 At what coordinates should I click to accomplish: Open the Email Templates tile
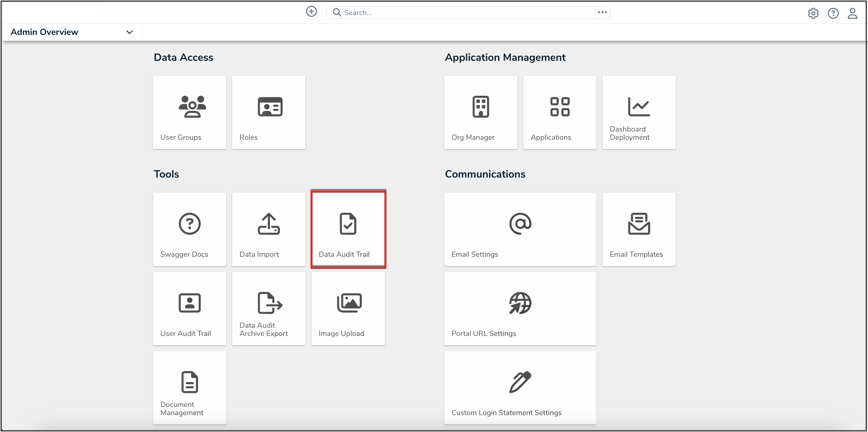coord(638,229)
